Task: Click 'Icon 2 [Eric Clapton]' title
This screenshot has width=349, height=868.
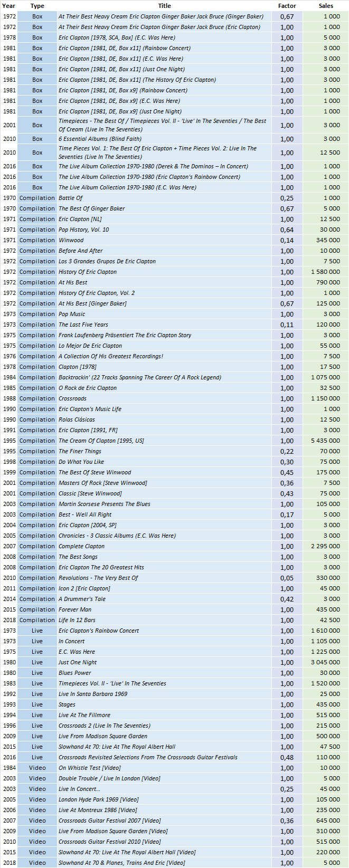Action: click(x=84, y=588)
